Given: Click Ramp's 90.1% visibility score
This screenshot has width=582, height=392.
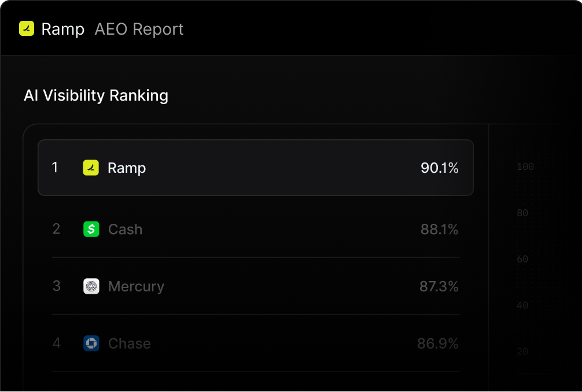Looking at the screenshot, I should tap(440, 168).
